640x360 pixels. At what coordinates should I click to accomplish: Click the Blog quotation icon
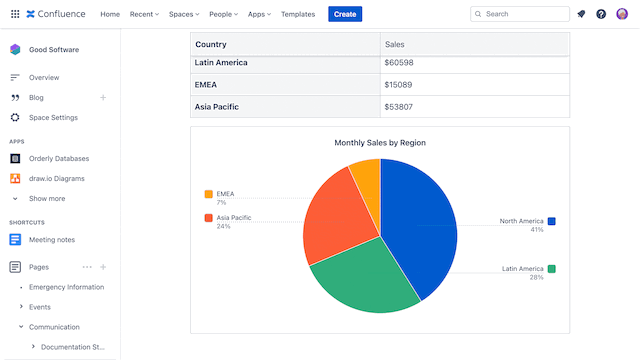[15, 98]
